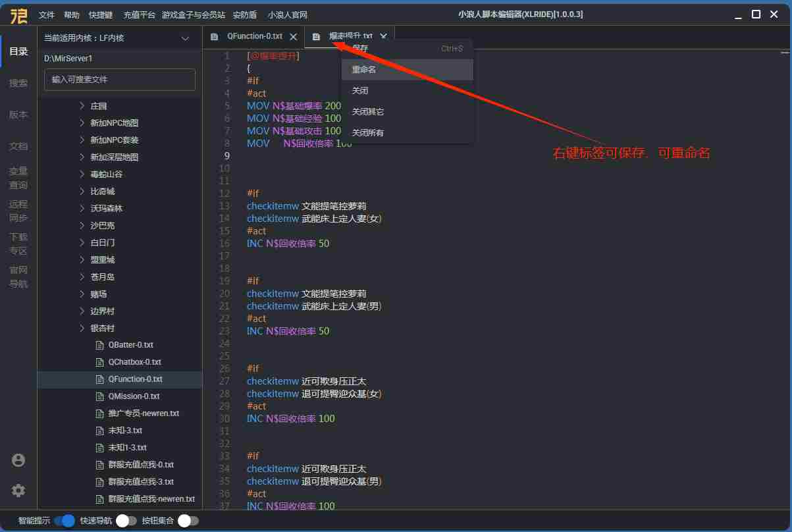Turn on the 按钮集合 button set switch

coord(188,521)
